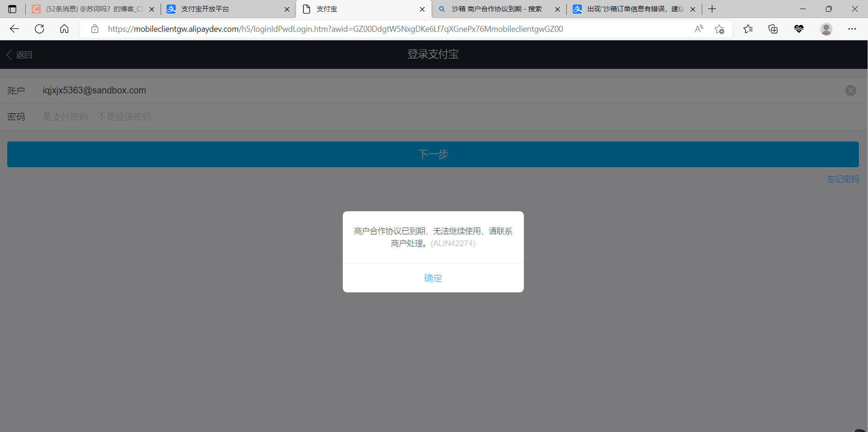Screen dimensions: 868x432
Task: Switch to 支付宝开放平台 tab
Action: click(x=229, y=9)
